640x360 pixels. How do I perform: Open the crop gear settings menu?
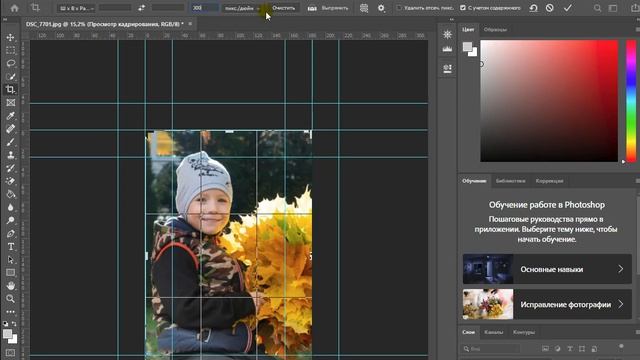pyautogui.click(x=381, y=8)
